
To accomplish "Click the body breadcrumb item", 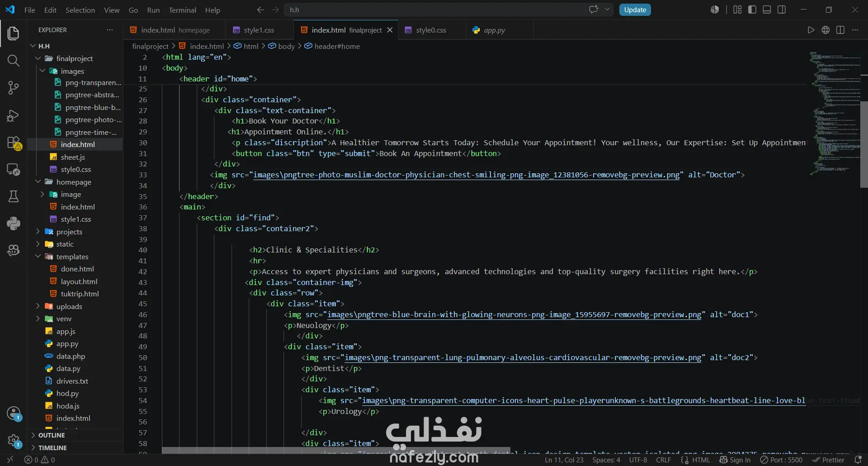I will (x=282, y=46).
